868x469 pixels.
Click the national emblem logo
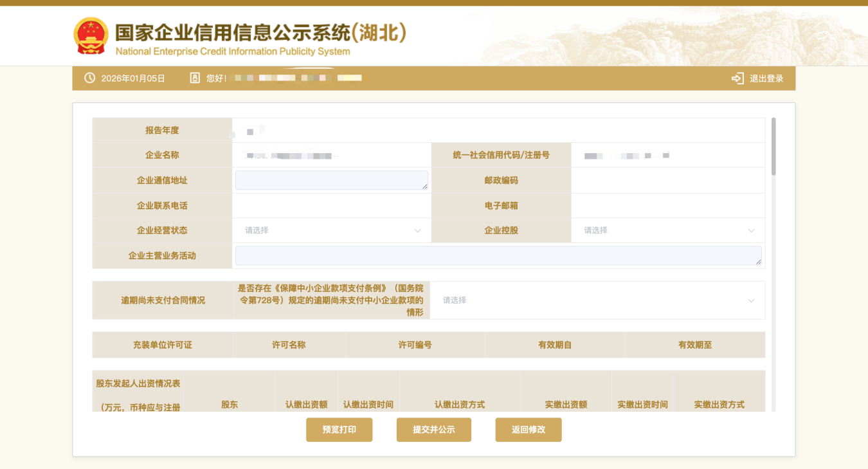click(91, 36)
